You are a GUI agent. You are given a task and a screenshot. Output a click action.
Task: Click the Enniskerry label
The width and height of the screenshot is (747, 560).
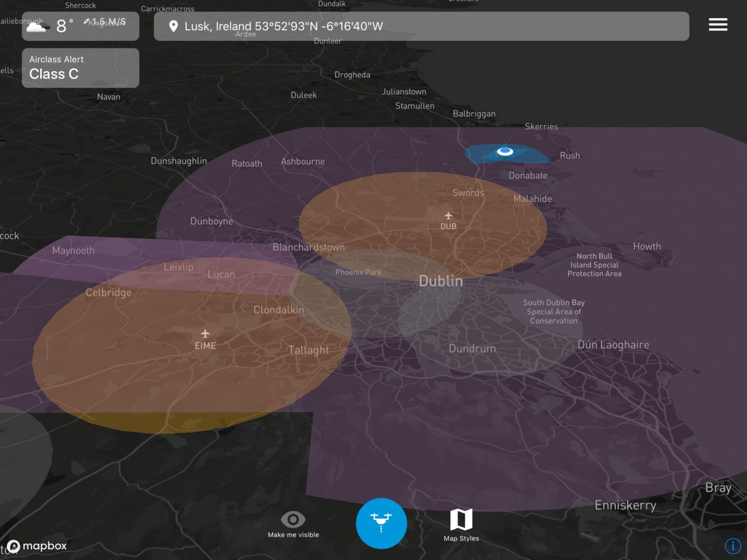(625, 505)
